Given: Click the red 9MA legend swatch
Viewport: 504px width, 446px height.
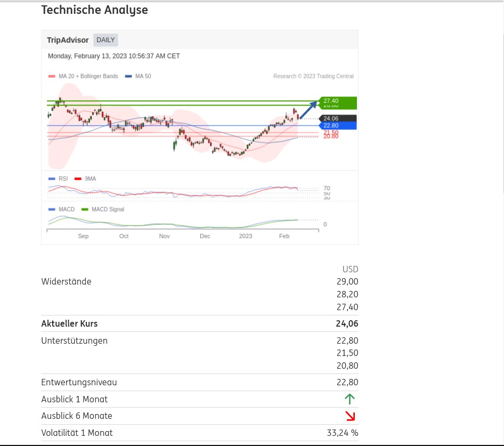Looking at the screenshot, I should 78,179.
